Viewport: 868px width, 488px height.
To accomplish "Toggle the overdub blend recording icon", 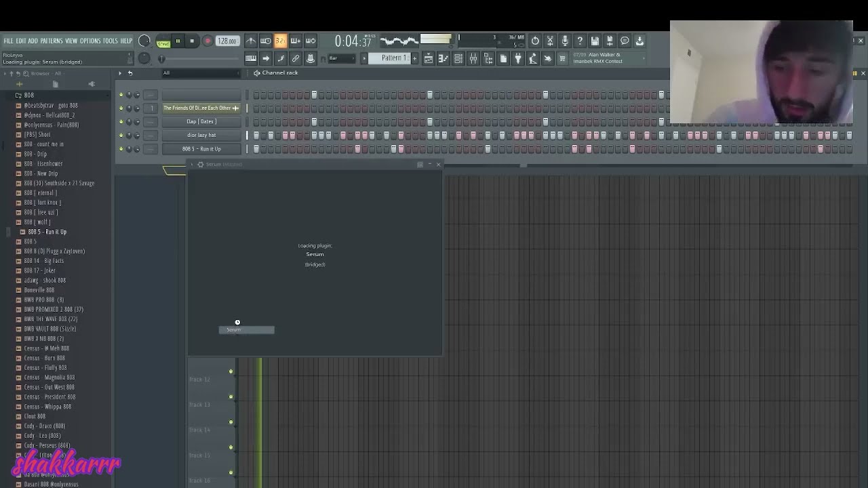I will (x=296, y=41).
